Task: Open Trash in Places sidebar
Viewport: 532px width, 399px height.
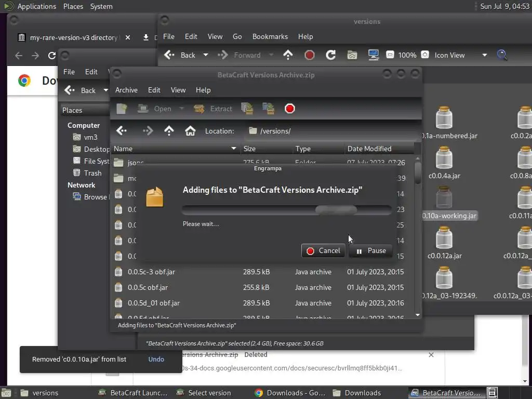Action: 87,173
